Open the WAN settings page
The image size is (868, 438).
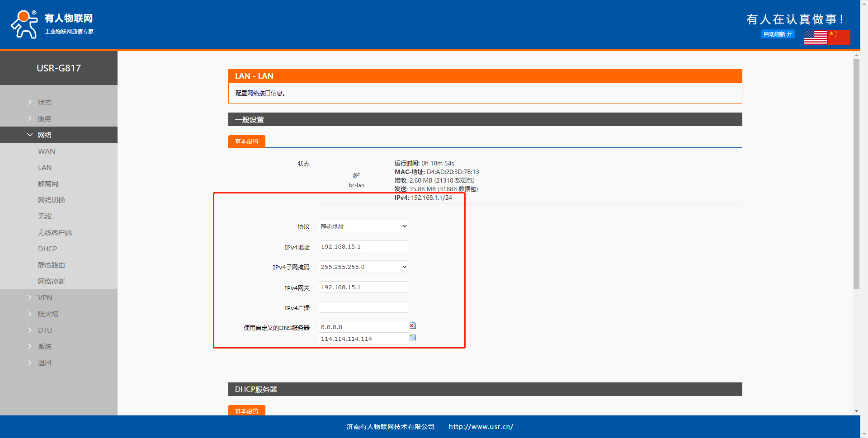coord(47,151)
